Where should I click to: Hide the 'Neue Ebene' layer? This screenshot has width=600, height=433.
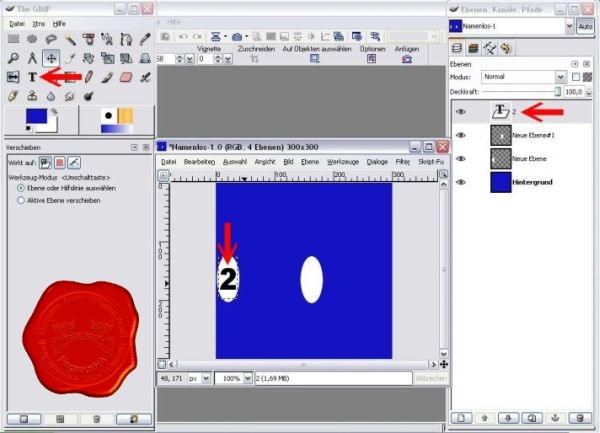461,158
